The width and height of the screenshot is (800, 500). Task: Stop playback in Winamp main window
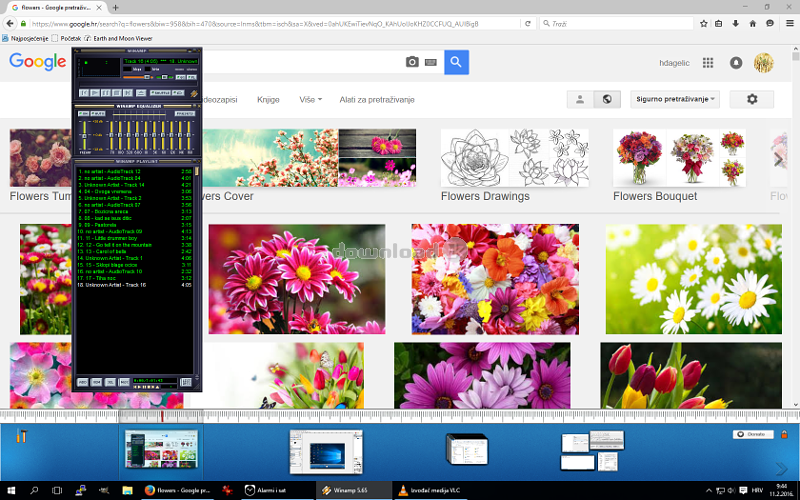click(117, 93)
